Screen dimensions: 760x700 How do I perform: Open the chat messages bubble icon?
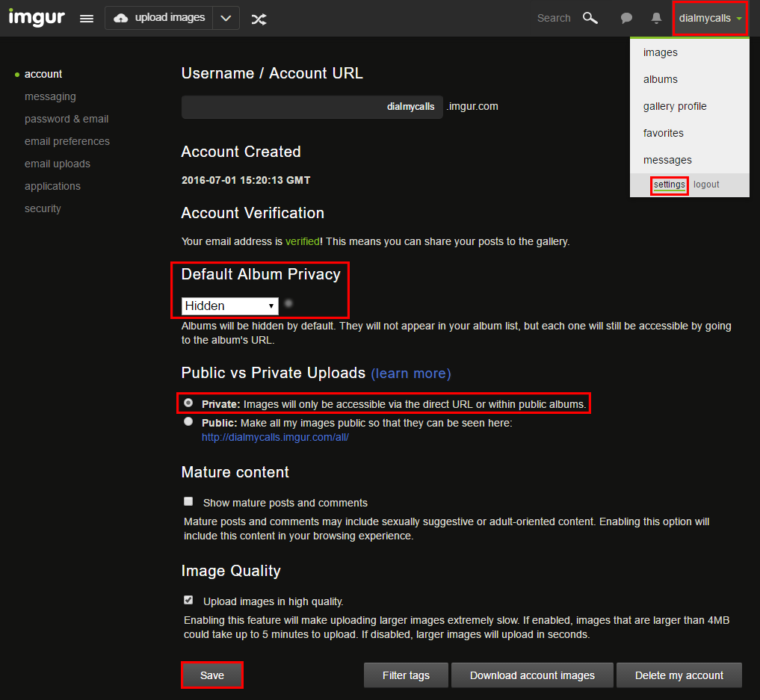point(626,19)
